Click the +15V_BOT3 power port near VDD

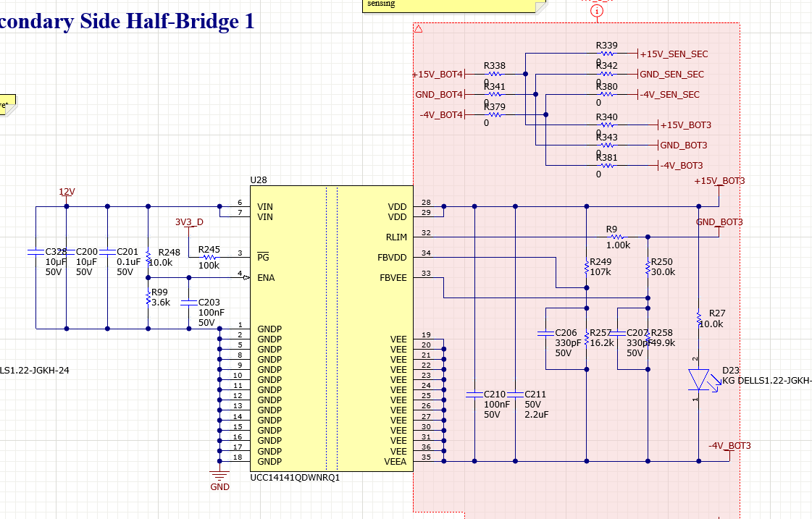pyautogui.click(x=719, y=185)
